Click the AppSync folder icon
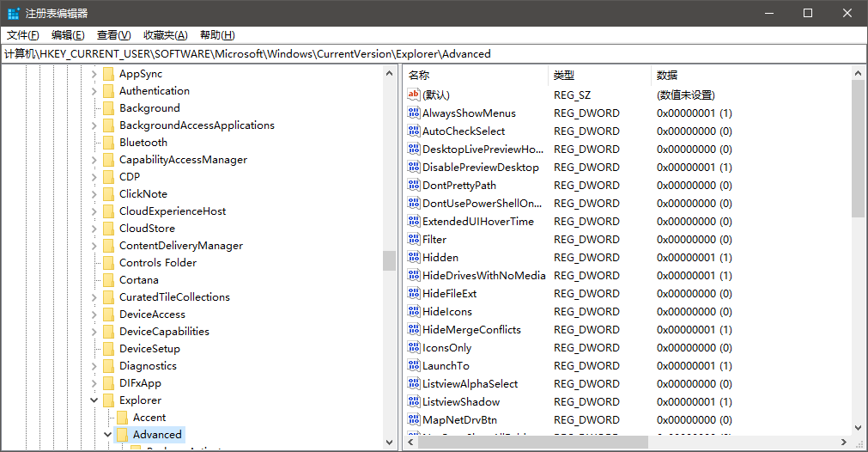The image size is (868, 452). (108, 74)
